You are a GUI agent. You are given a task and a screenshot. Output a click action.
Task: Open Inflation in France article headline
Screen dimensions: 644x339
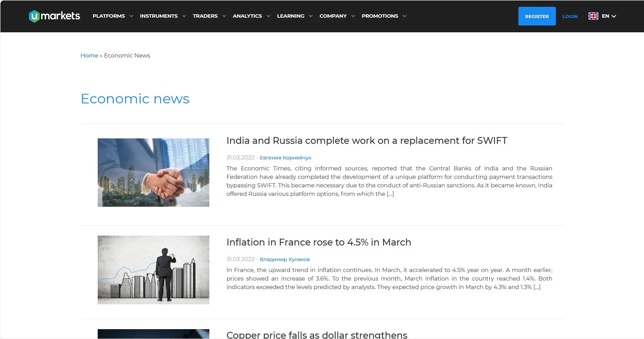(x=319, y=242)
